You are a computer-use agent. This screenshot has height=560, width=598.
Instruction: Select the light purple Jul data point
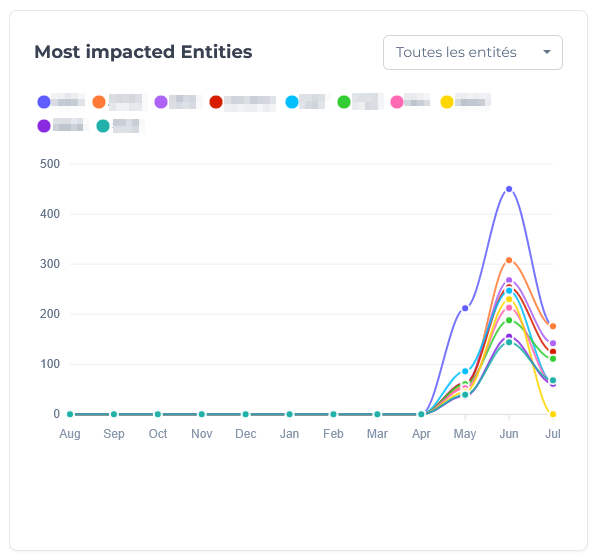click(x=553, y=343)
